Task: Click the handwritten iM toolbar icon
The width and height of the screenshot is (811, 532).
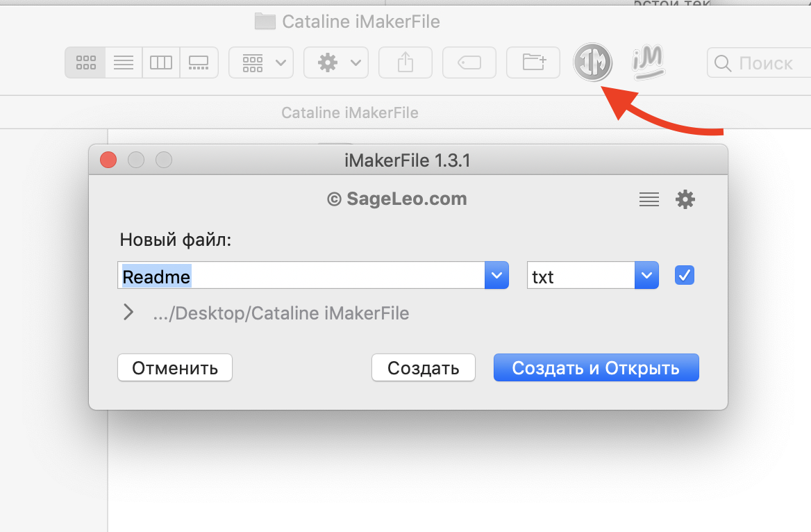Action: click(x=649, y=63)
